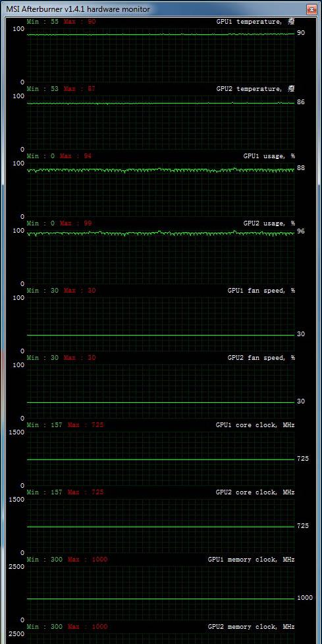Select Min : 300 in GPU1 memory clock graph
Image resolution: width=322 pixels, height=644 pixels.
click(x=45, y=560)
